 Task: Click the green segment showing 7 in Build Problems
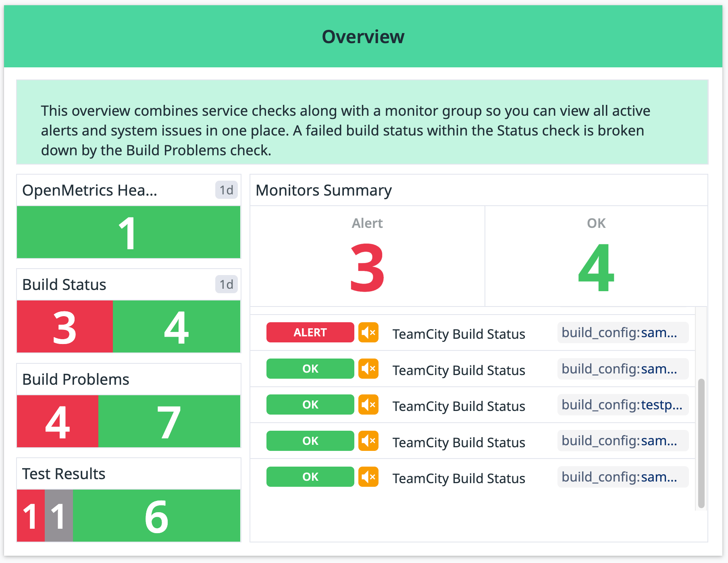coord(169,421)
